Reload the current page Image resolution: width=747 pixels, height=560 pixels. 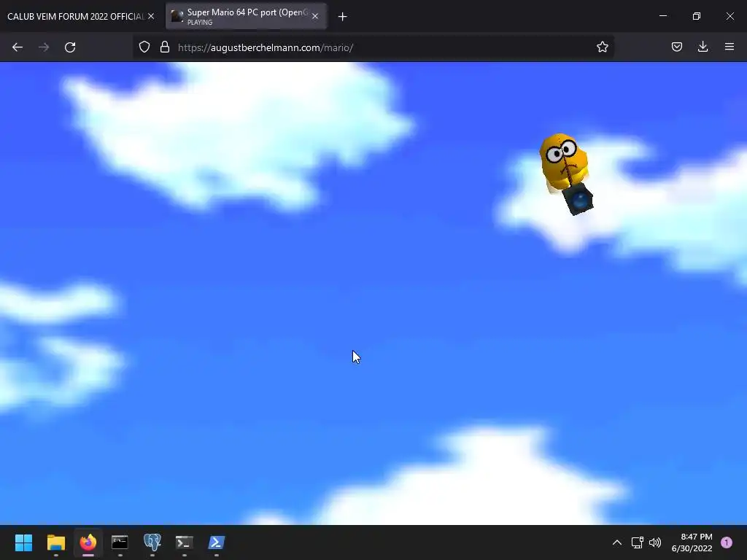click(70, 47)
